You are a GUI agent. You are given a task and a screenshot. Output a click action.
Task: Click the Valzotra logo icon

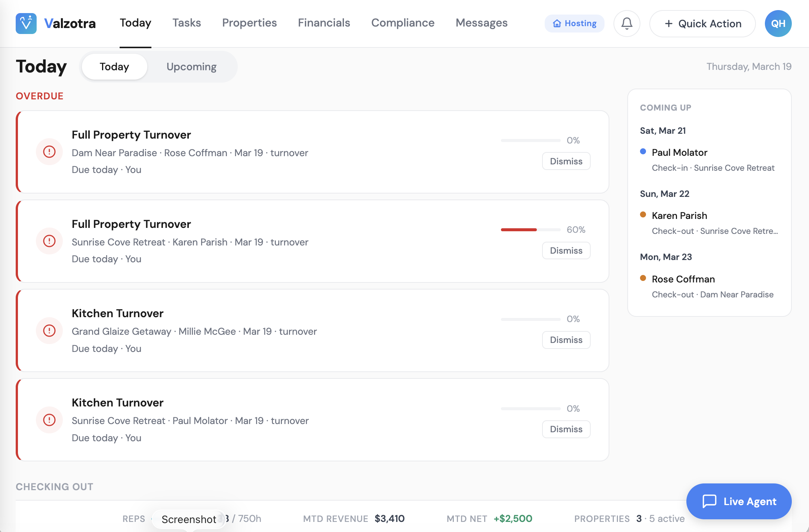click(x=26, y=23)
